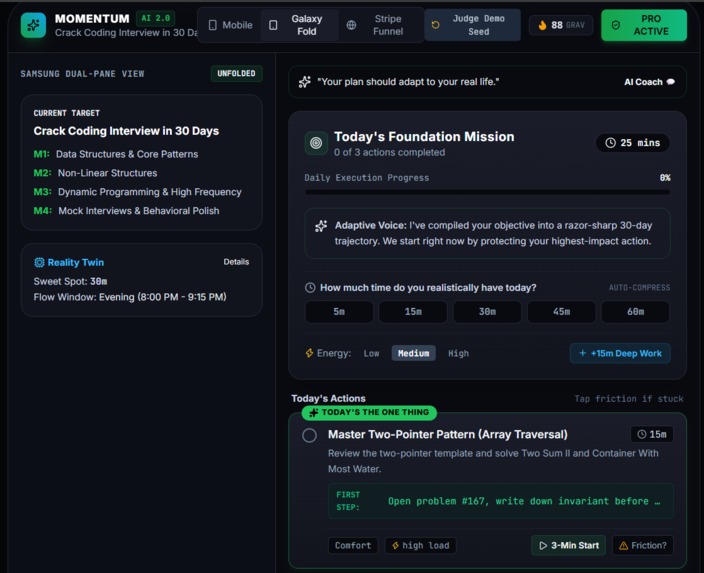704x573 pixels.
Task: Toggle the UNFOLDED badge
Action: [237, 74]
